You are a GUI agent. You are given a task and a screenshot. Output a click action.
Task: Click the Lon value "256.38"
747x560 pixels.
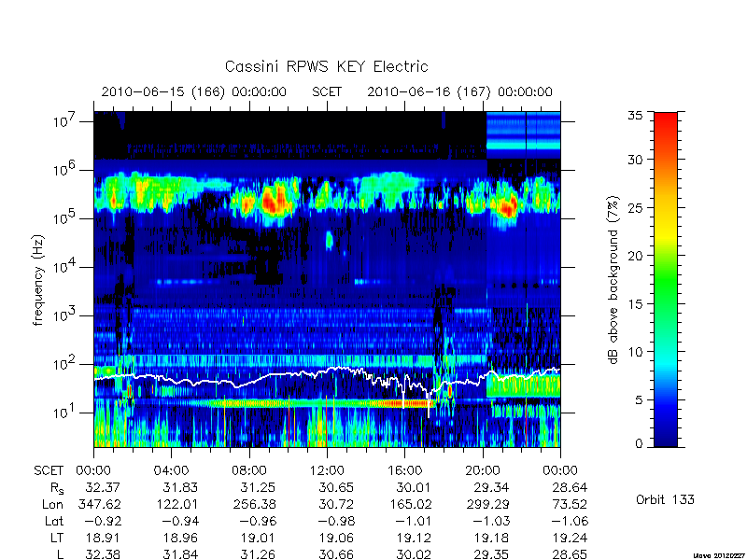coord(252,504)
